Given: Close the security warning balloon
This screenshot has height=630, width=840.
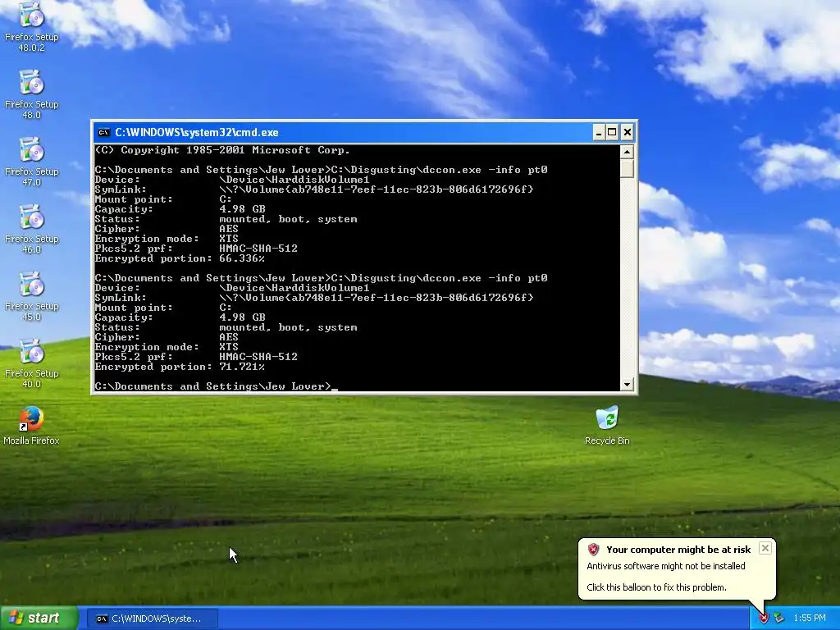Looking at the screenshot, I should pyautogui.click(x=765, y=548).
